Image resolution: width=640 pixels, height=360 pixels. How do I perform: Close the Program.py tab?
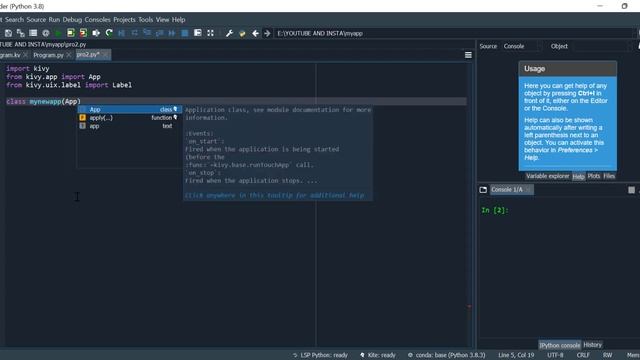[69, 55]
